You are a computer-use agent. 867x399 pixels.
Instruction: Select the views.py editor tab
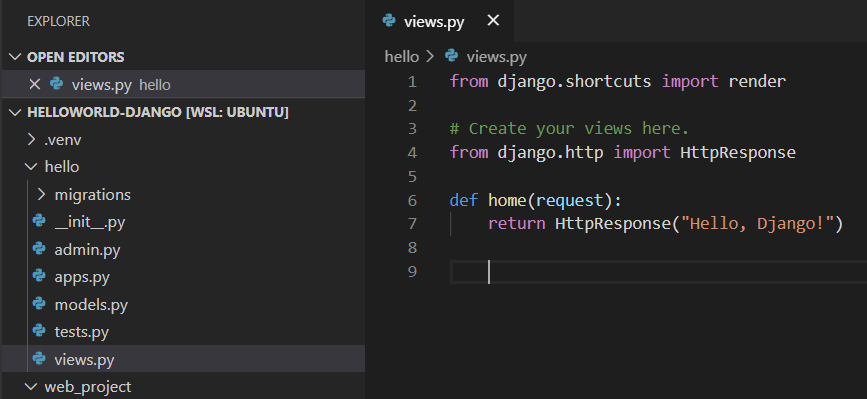click(x=440, y=21)
